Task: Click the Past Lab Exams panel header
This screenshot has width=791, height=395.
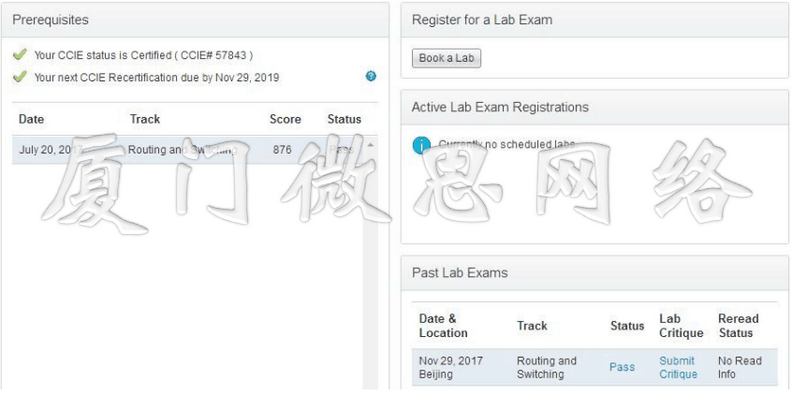Action: (x=594, y=273)
